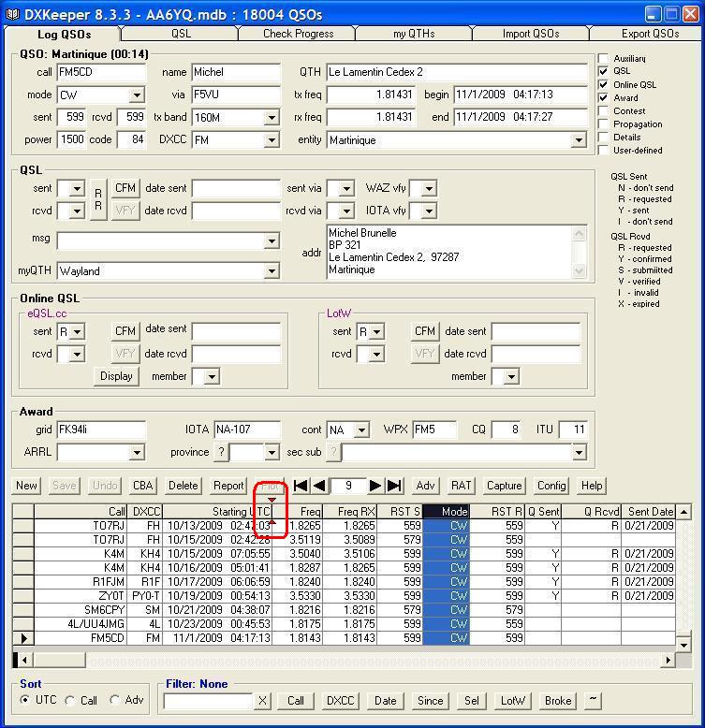
Task: Click the tilde filter button
Action: (593, 700)
